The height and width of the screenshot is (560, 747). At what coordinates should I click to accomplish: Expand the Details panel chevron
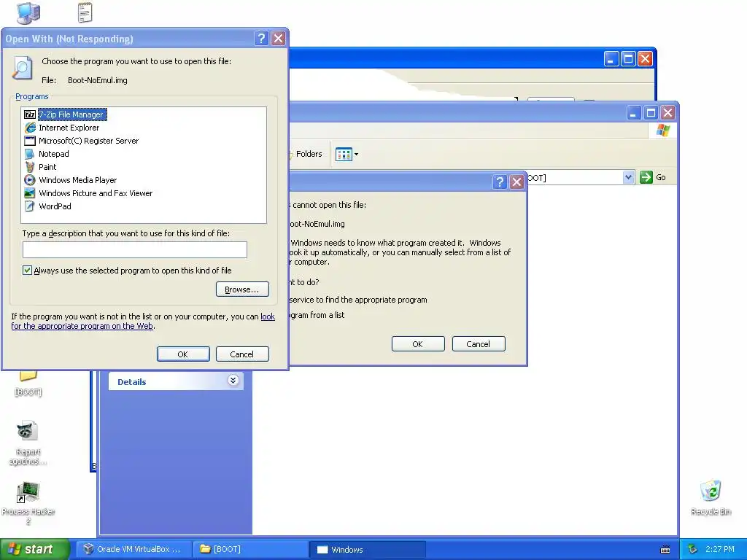[x=233, y=380]
